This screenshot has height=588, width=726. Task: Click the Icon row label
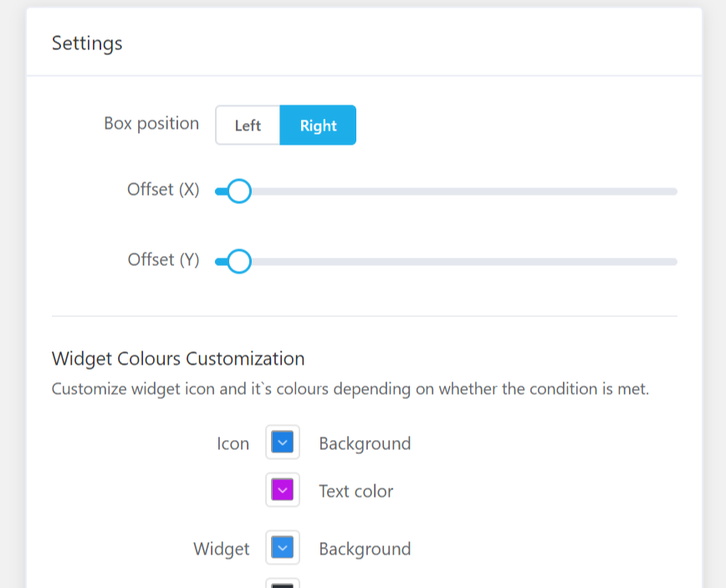233,444
